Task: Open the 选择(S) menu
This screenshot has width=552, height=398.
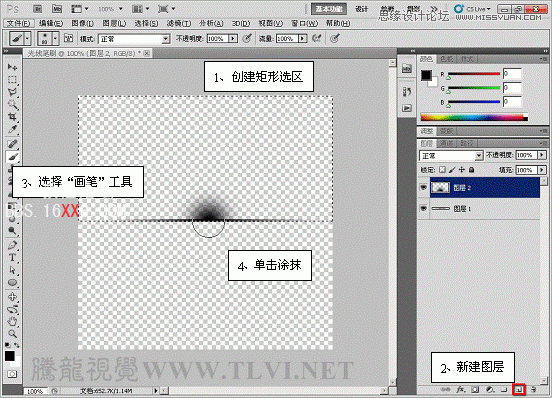Action: 146,23
